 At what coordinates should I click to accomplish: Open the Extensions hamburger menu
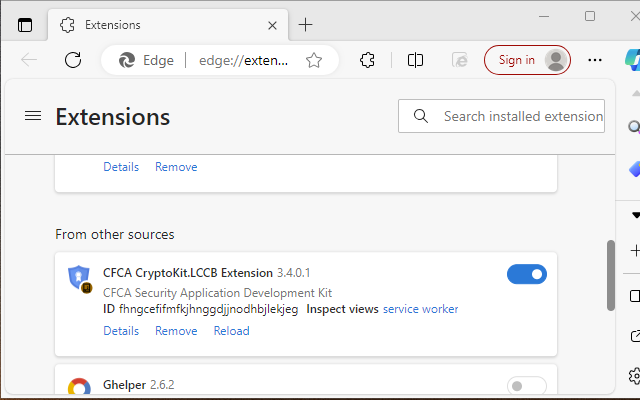tap(33, 116)
